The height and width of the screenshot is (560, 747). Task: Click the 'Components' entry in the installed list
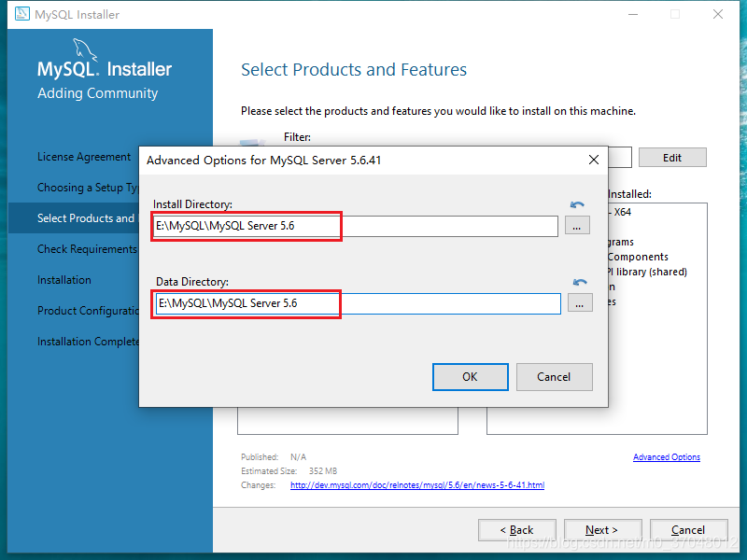coord(638,258)
